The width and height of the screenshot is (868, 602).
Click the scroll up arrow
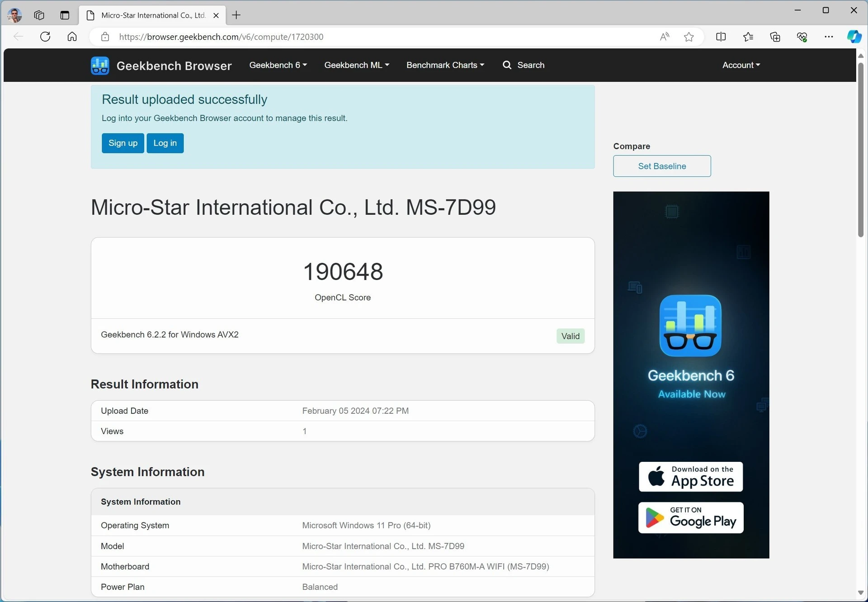[861, 56]
